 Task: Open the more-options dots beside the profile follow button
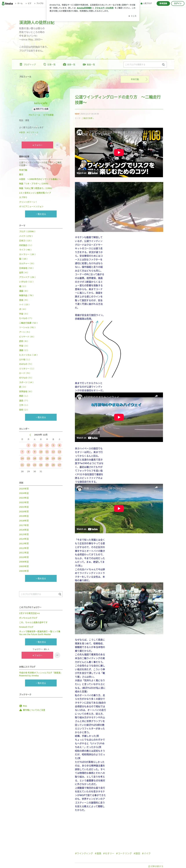pyautogui.click(x=57, y=145)
